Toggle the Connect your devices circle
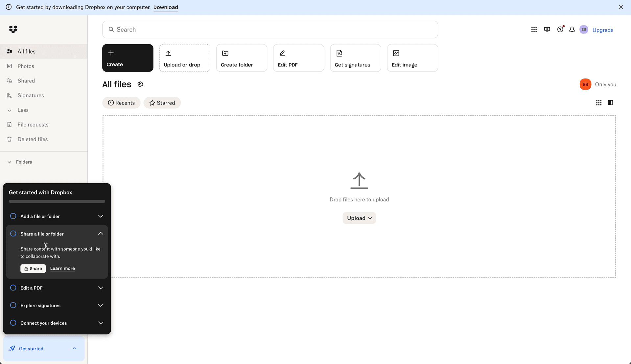The image size is (631, 364). [x=13, y=323]
